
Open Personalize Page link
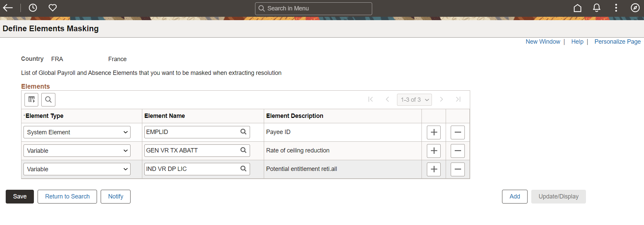(x=617, y=42)
